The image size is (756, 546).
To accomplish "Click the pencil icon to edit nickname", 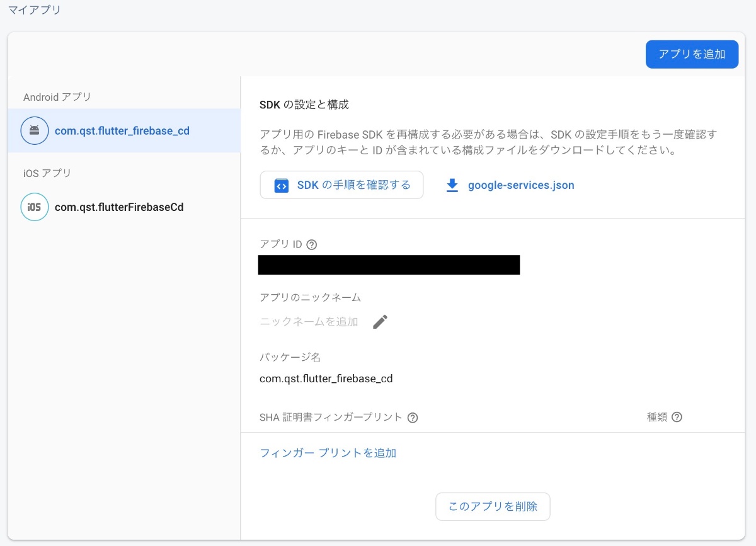I will point(380,322).
